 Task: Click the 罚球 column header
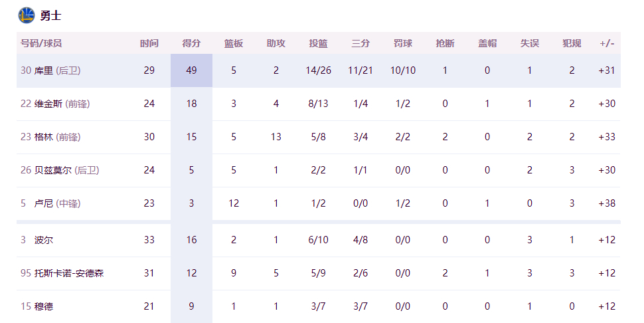[x=403, y=43]
